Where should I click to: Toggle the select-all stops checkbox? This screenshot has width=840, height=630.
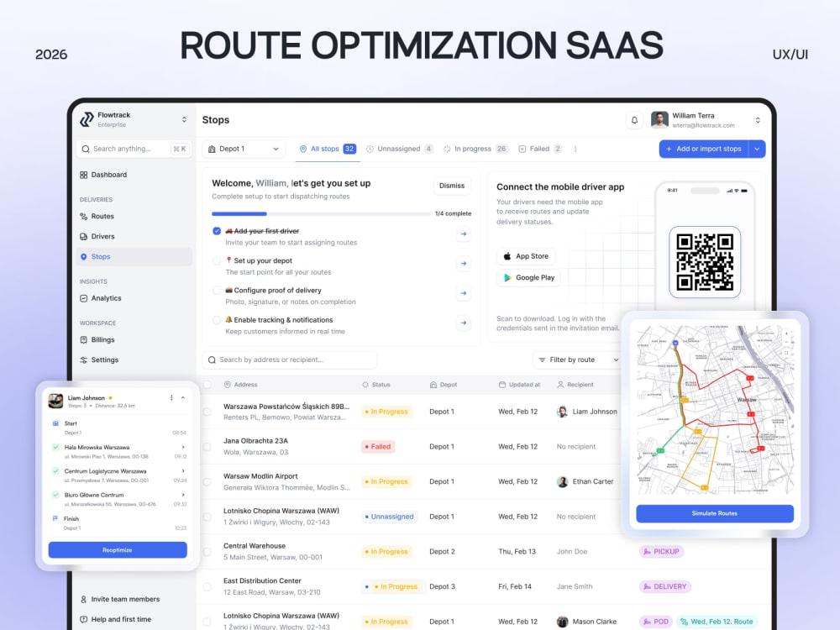click(207, 385)
